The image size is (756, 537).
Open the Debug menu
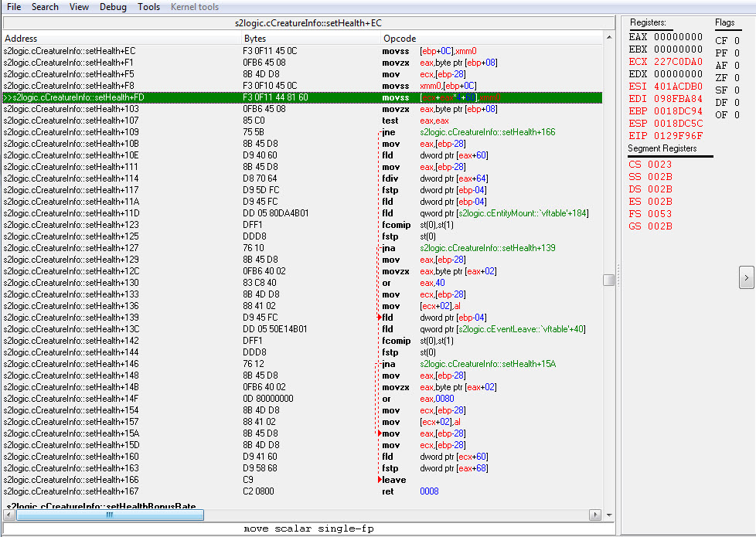113,7
